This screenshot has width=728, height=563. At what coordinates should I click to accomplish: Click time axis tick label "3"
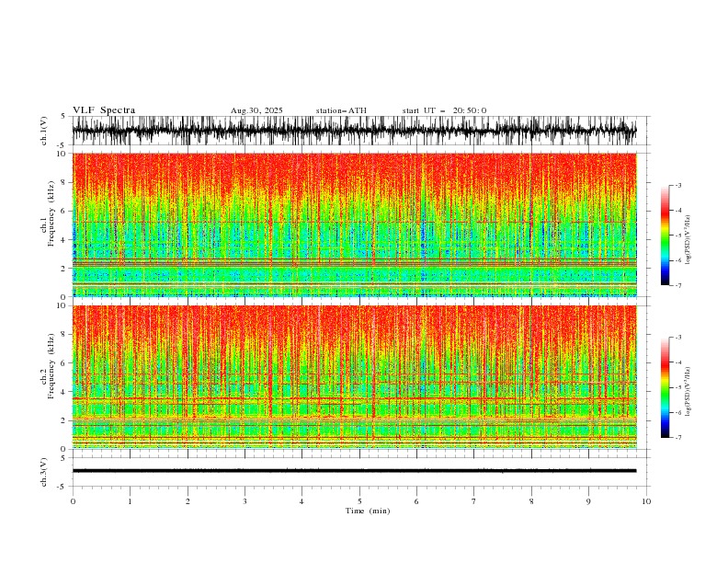click(x=245, y=501)
